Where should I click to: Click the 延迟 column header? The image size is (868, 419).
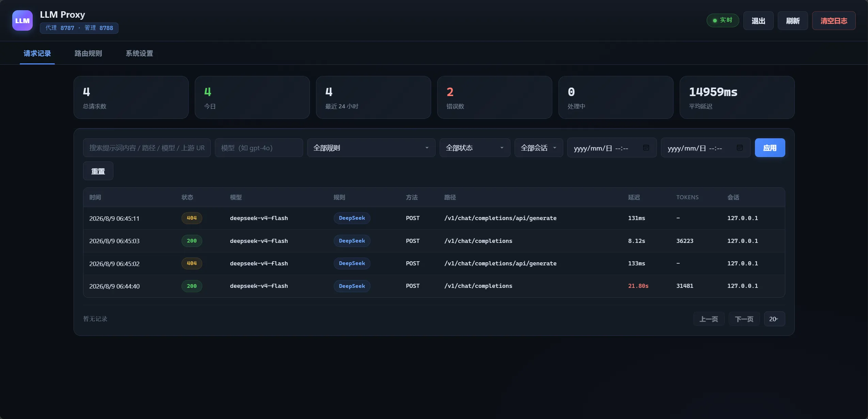pyautogui.click(x=634, y=197)
